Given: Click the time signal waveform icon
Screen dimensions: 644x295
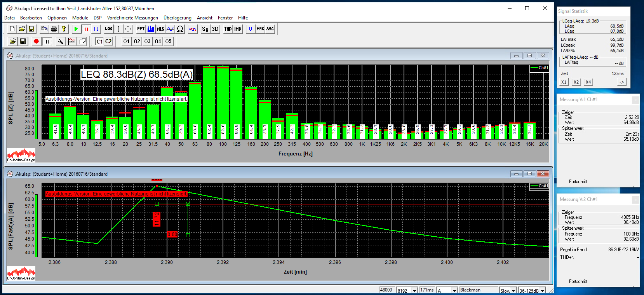Looking at the screenshot, I should (170, 29).
